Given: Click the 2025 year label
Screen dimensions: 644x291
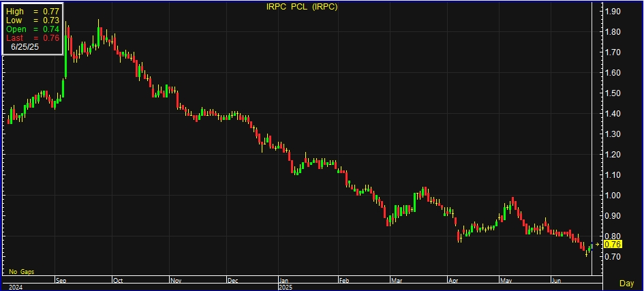Looking at the screenshot, I should [x=286, y=288].
